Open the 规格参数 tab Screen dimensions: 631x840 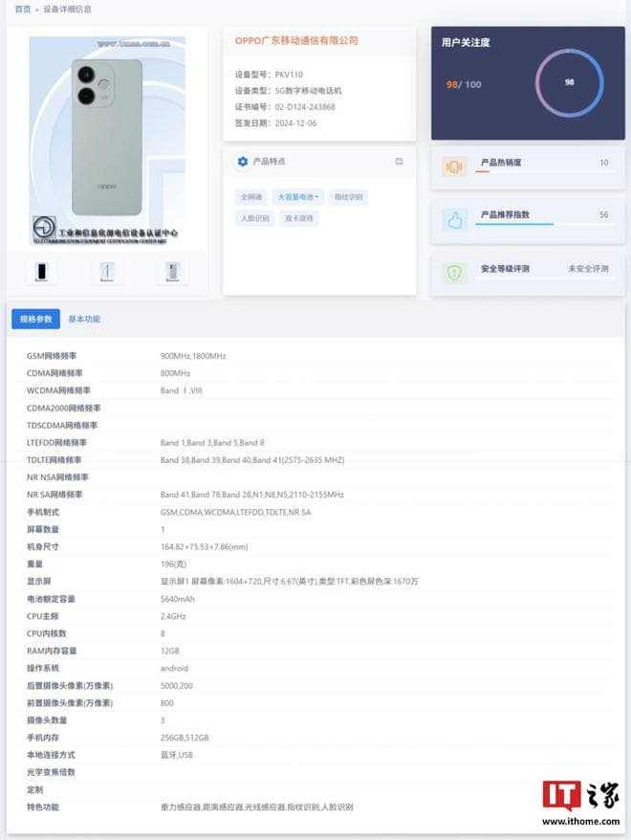(x=36, y=319)
